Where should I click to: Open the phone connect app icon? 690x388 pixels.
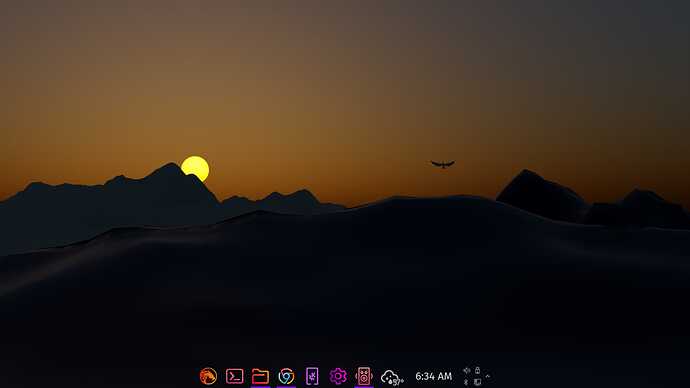point(312,376)
